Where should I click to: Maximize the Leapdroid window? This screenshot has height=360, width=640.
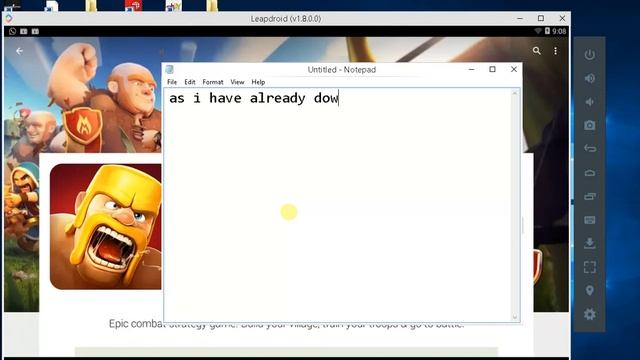(x=541, y=18)
